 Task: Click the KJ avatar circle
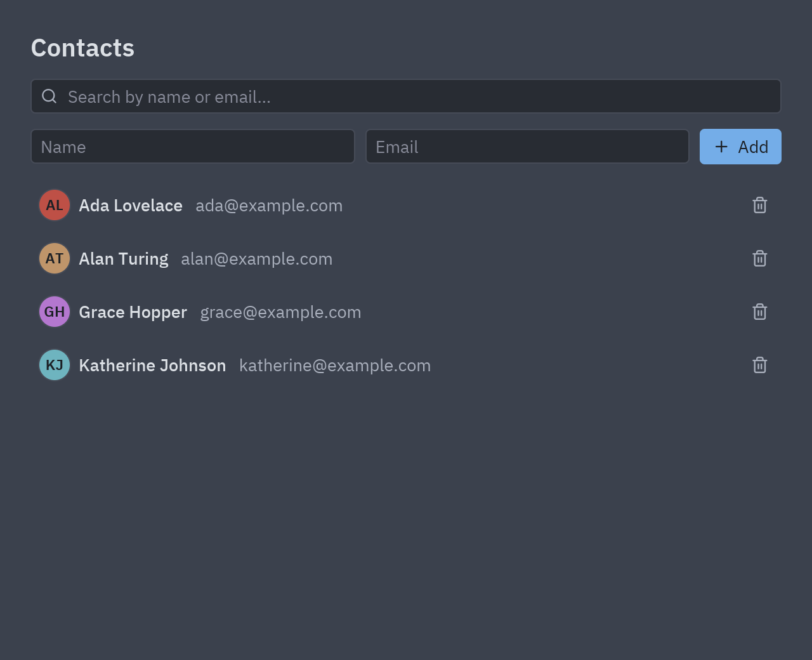click(x=55, y=365)
